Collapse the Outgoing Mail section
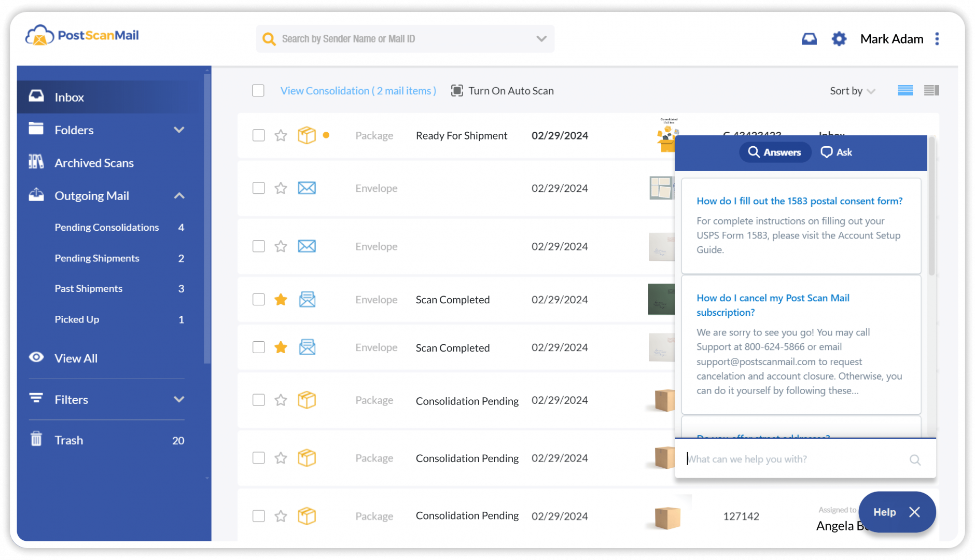Image resolution: width=975 pixels, height=560 pixels. click(x=179, y=195)
